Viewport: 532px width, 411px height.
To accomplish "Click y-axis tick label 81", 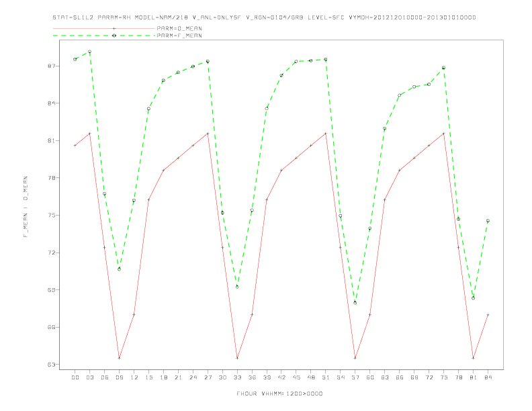I will pos(52,141).
